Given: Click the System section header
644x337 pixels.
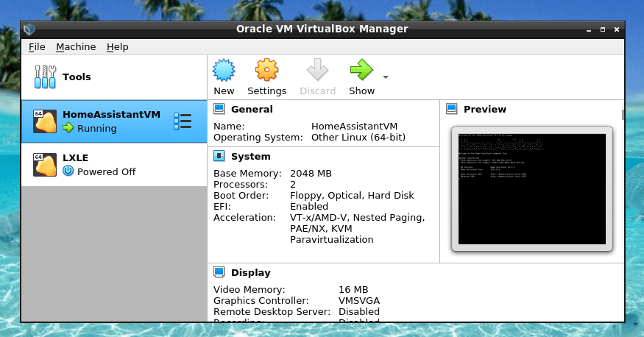Looking at the screenshot, I should click(x=250, y=157).
